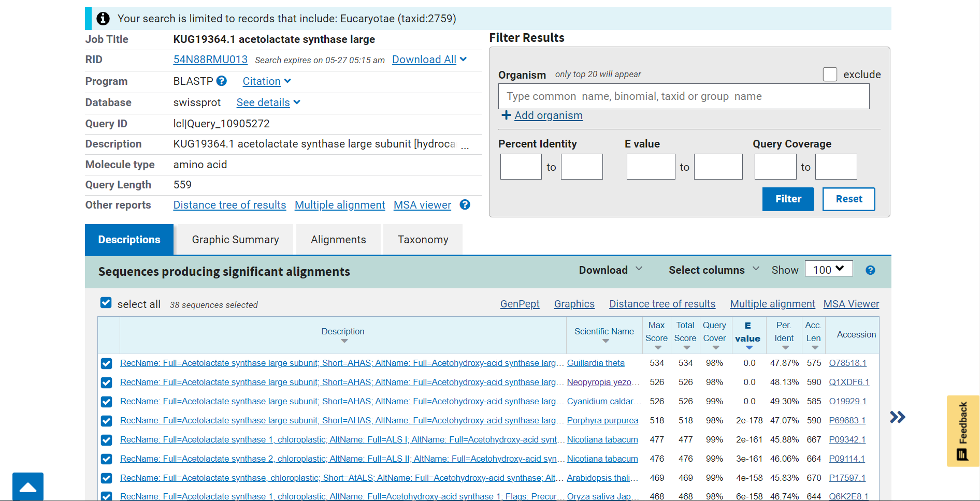
Task: Open the MSA viewer report link
Action: click(422, 205)
